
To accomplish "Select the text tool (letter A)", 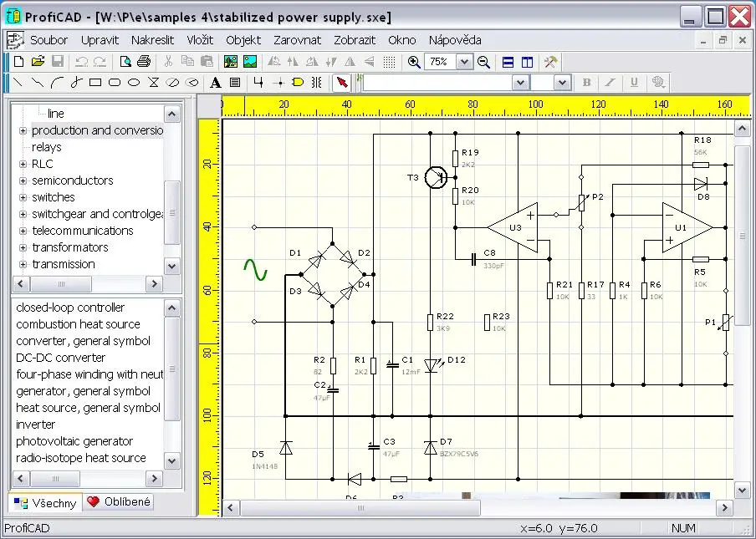I will pos(215,83).
